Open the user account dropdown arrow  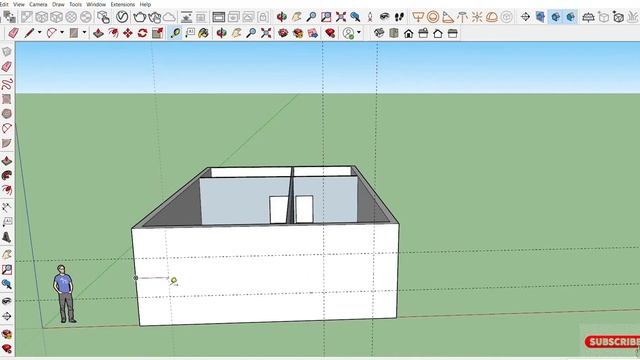coord(359,33)
